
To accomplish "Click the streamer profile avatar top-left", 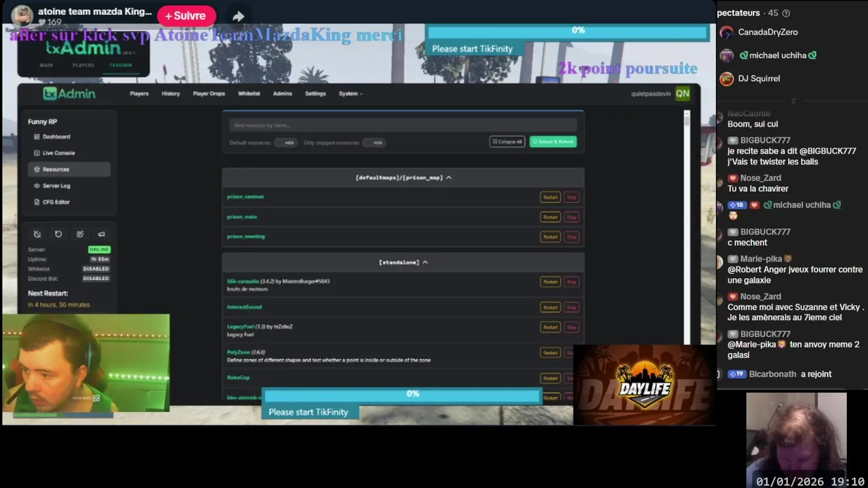I will (22, 15).
